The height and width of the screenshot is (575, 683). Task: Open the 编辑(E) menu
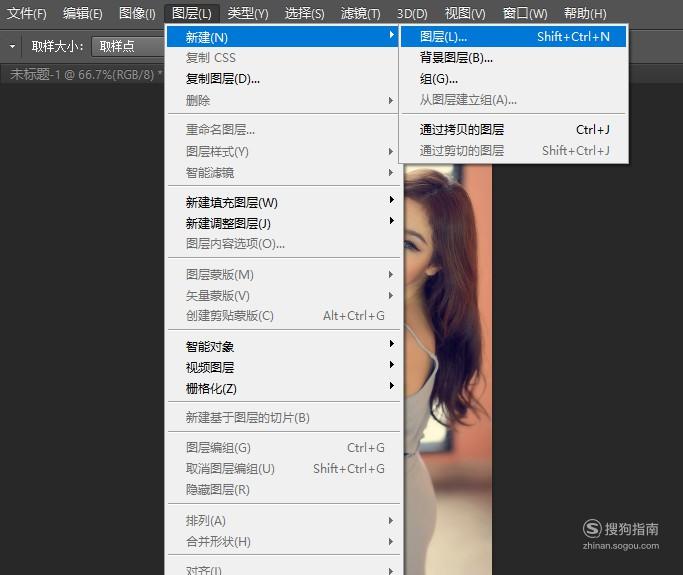83,14
